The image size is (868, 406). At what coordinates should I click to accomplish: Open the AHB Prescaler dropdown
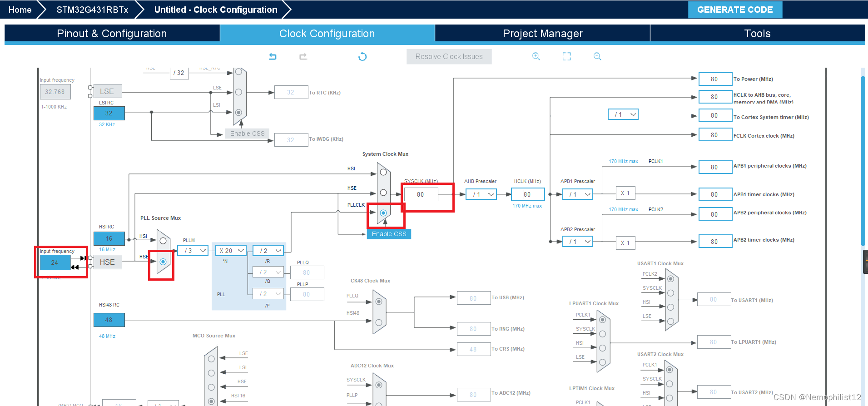point(481,194)
